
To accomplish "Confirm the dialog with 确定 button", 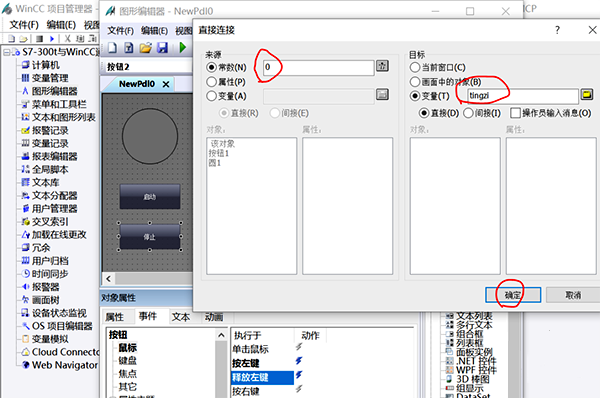I will (513, 295).
